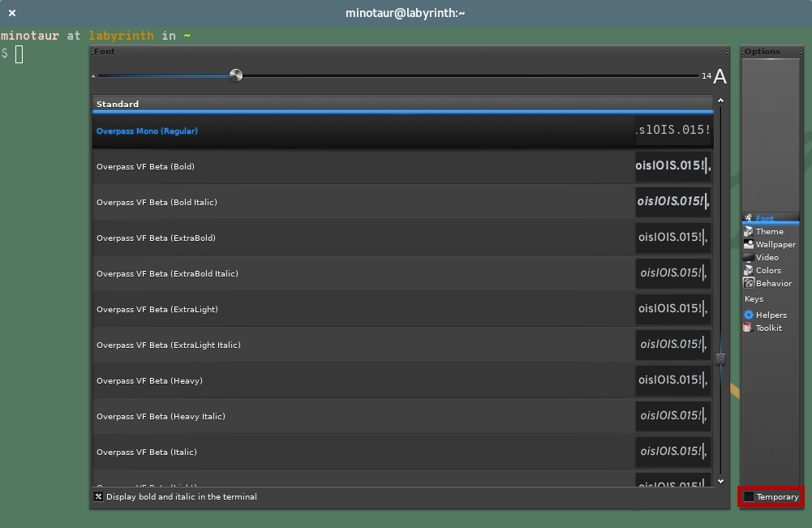Open the Toolkit settings icon

point(749,328)
